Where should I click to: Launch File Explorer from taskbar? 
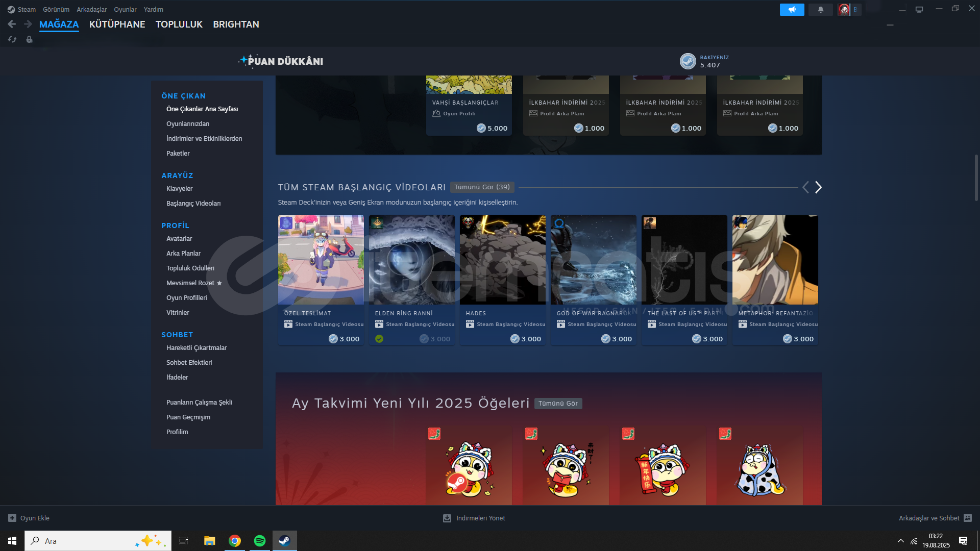(x=209, y=541)
